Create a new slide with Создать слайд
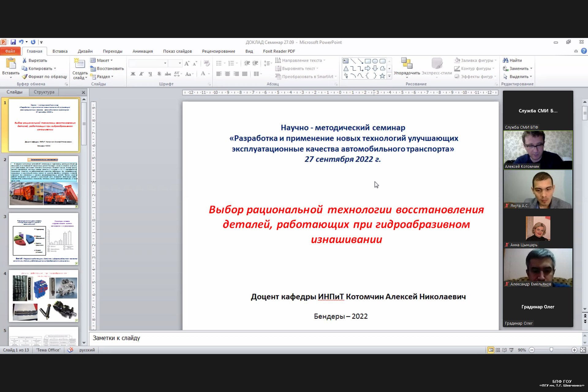Screen dimensions: 588x392 [80, 69]
